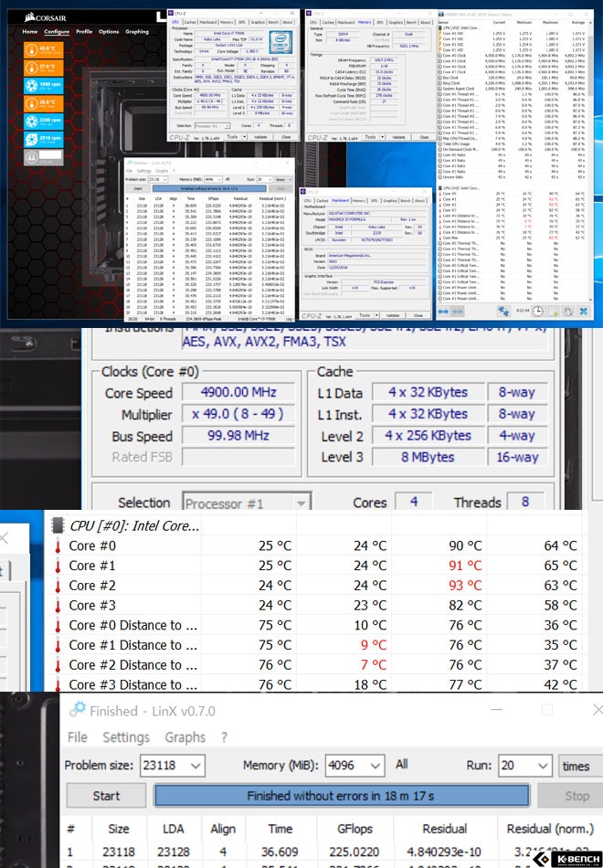Select the 1090 rpm fan tile
The width and height of the screenshot is (603, 868).
[43, 86]
